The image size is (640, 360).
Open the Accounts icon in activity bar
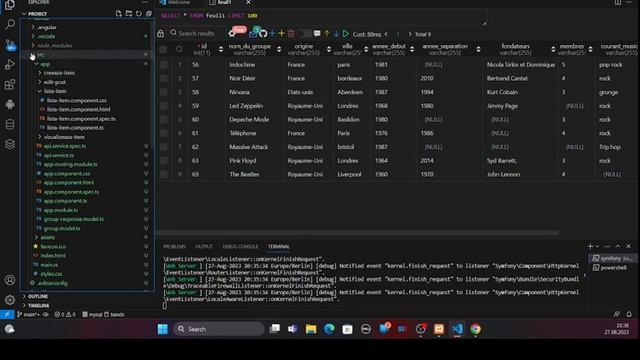(x=10, y=280)
